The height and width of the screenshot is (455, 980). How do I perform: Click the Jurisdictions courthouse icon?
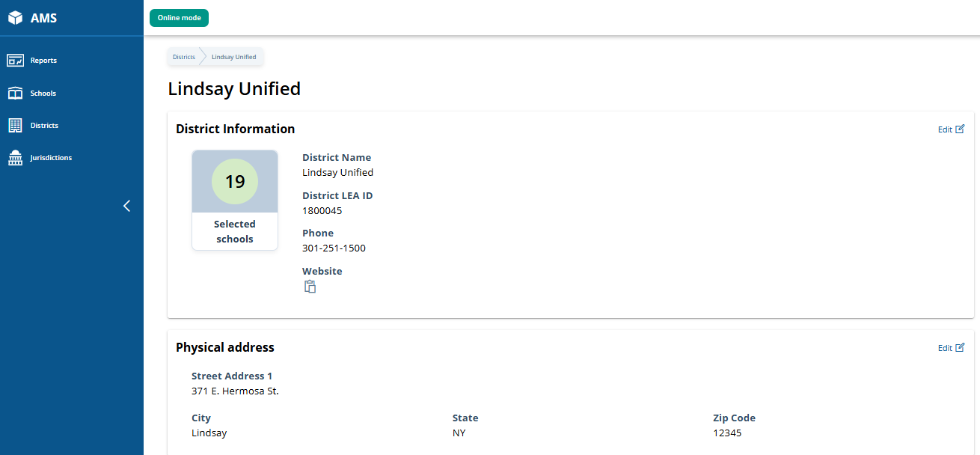(15, 158)
